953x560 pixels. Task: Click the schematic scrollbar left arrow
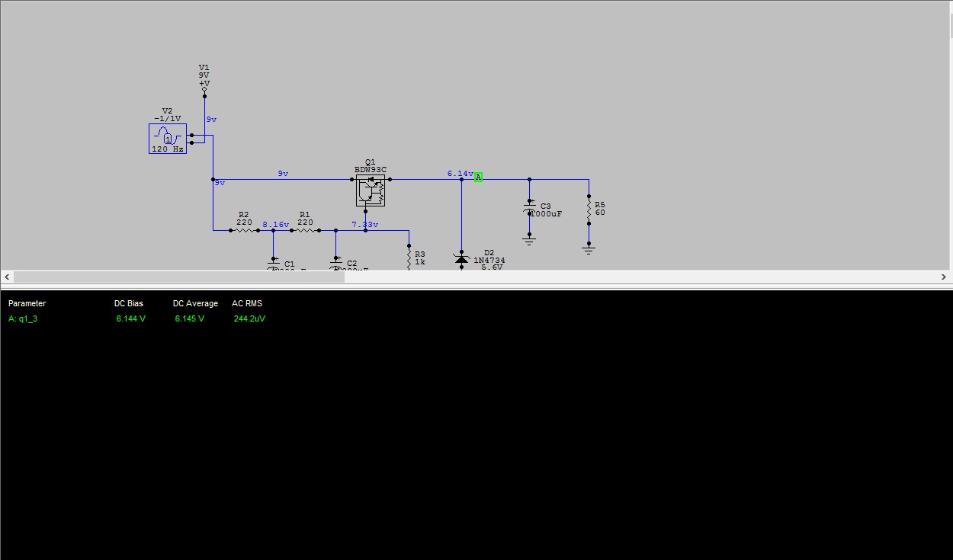coord(7,277)
